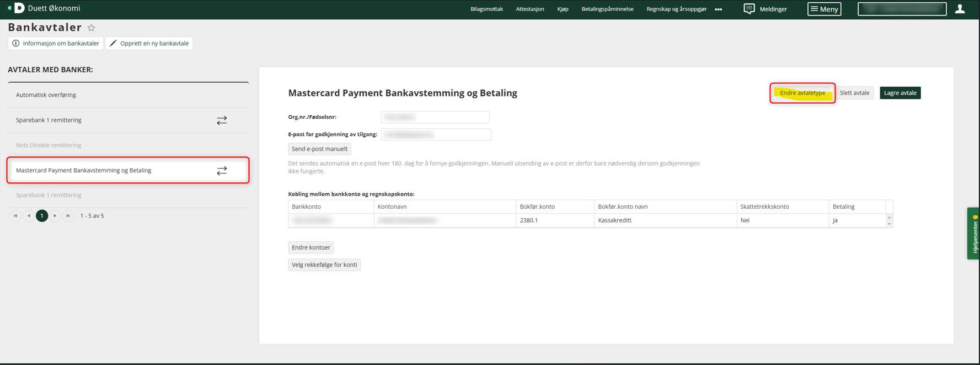Focus the Org.nr./Fødselsnr field
The width and height of the screenshot is (980, 365).
click(x=435, y=117)
